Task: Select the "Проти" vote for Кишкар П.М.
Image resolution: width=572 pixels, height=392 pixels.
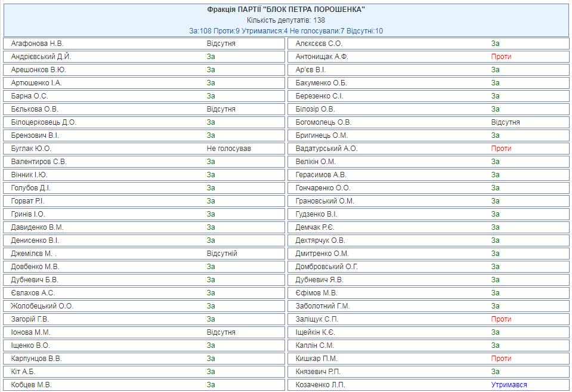Action: 501,359
